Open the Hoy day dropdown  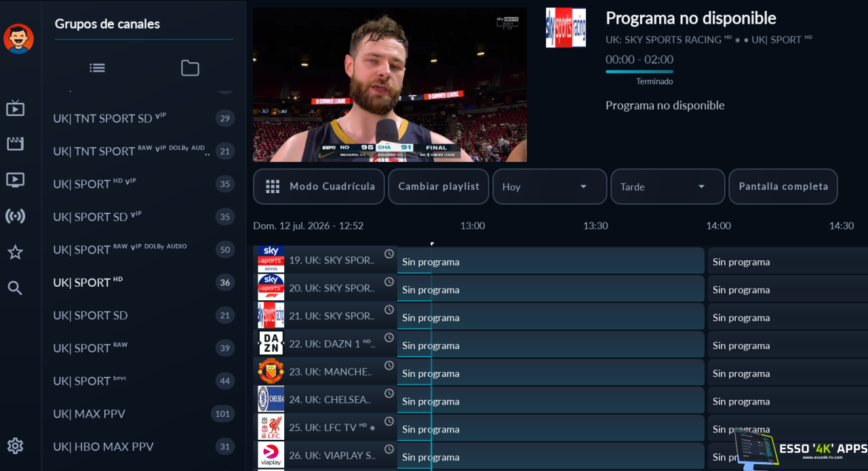(549, 186)
